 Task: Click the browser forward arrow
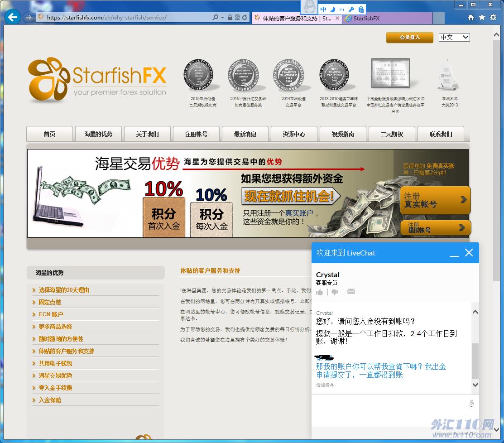click(28, 17)
